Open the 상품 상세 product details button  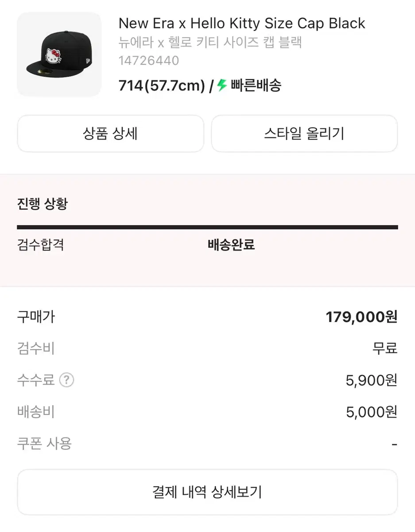pyautogui.click(x=110, y=133)
